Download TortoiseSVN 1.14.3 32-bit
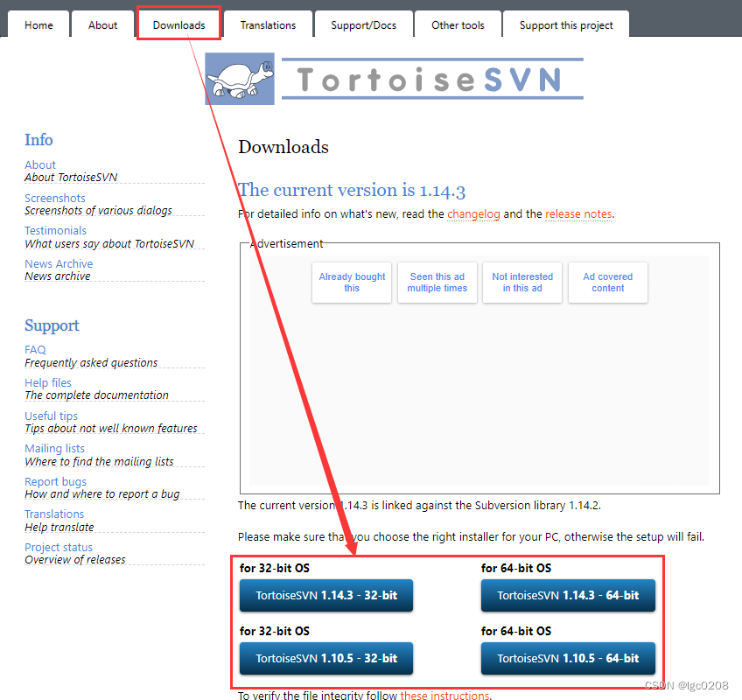The height and width of the screenshot is (700, 742). point(326,595)
